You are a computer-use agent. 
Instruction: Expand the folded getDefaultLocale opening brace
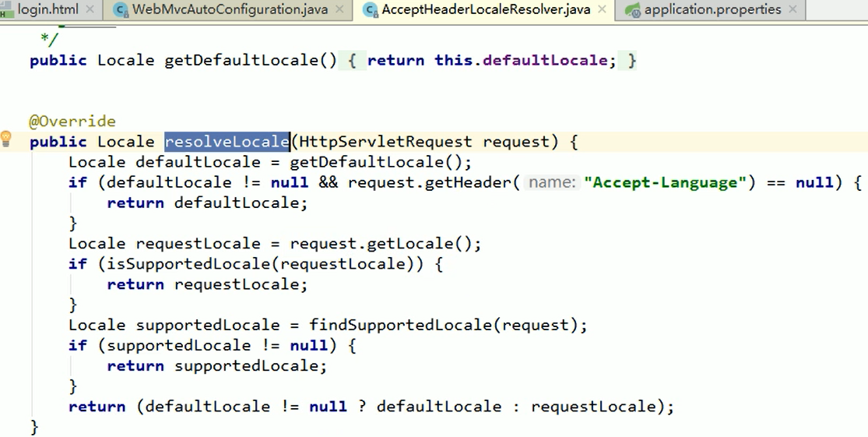pos(352,61)
